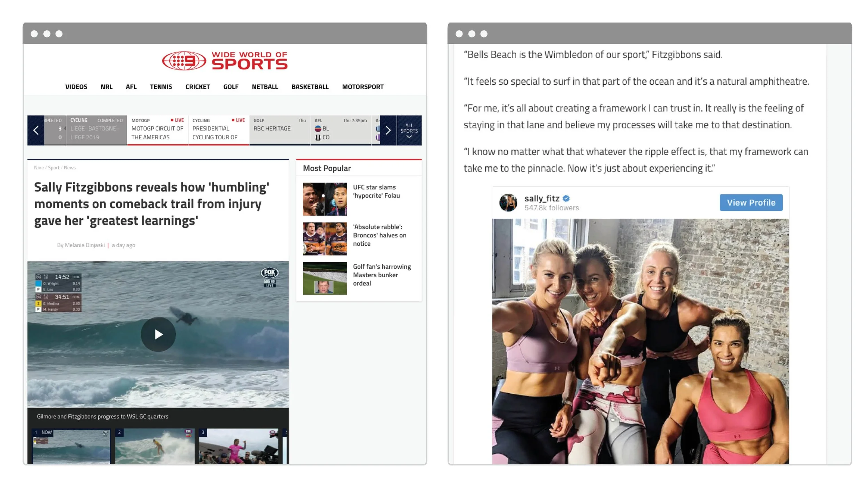This screenshot has height=488, width=868.
Task: Advance the scores ticker to the right
Action: [x=388, y=130]
